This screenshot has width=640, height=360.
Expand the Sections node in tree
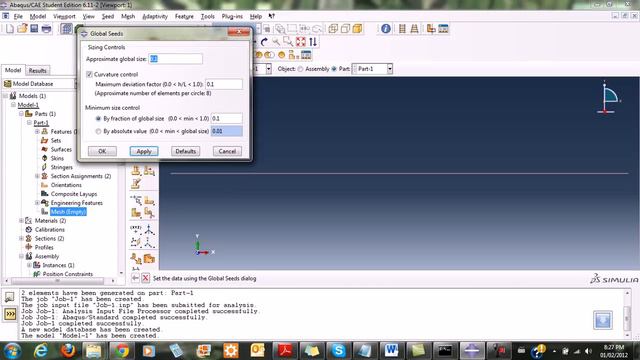pos(21,238)
